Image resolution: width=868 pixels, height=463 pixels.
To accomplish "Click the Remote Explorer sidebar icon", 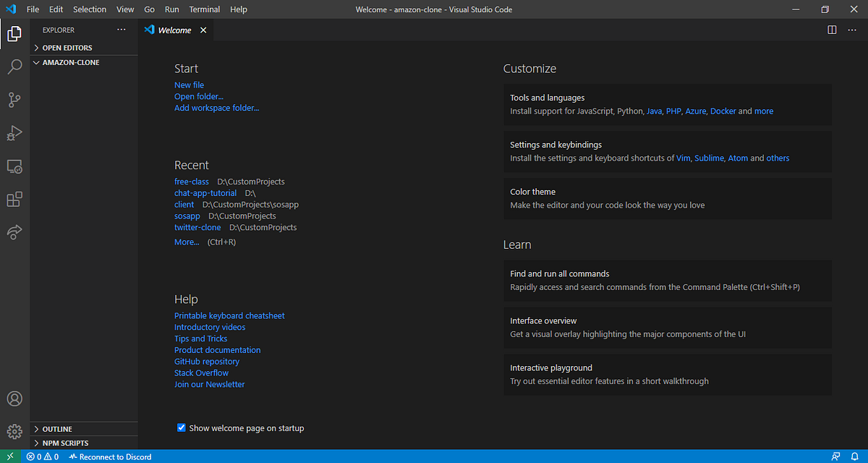I will (14, 166).
